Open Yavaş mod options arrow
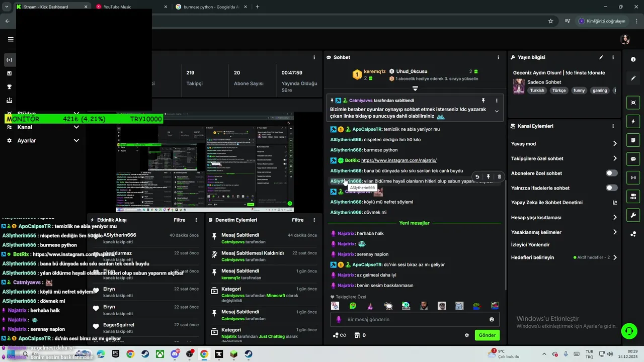Image resolution: width=644 pixels, height=362 pixels. 615,144
